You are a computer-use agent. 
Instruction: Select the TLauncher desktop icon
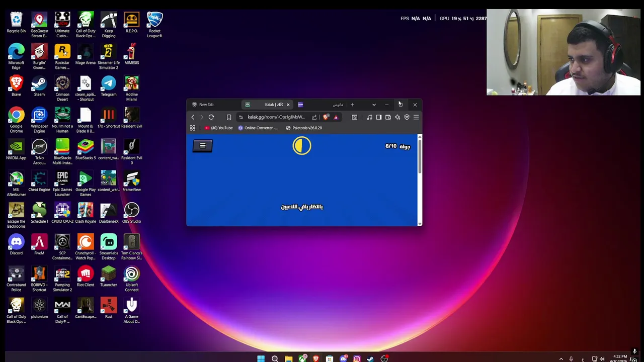109,277
